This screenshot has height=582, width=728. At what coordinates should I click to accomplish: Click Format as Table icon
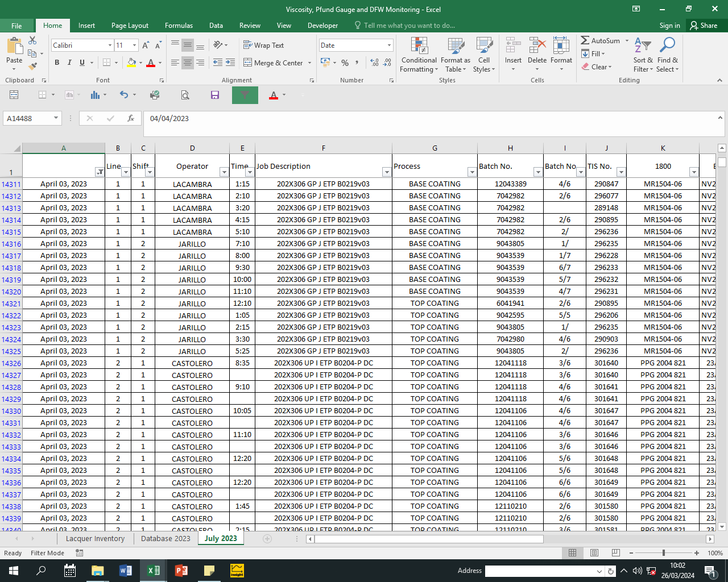click(x=456, y=55)
